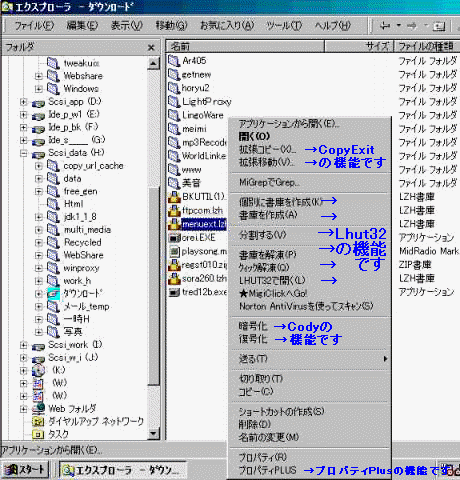Choose LHUT32で開く(L) in context menu

point(309,281)
